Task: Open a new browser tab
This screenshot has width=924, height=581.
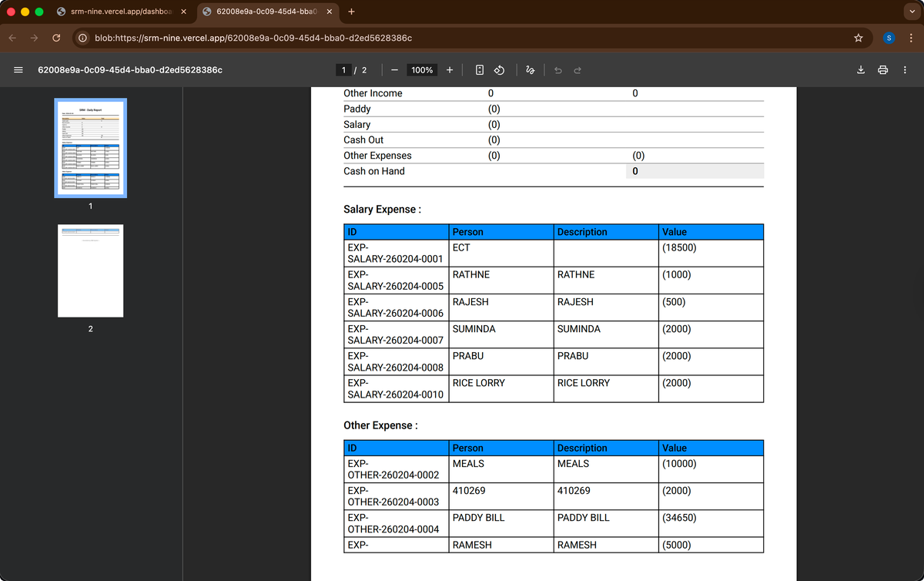Action: (351, 12)
